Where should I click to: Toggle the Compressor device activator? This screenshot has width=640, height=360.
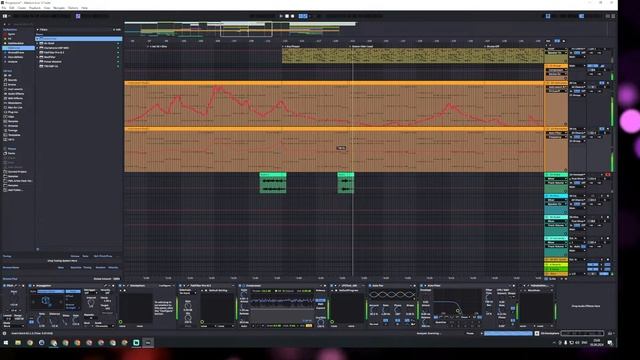(240, 286)
